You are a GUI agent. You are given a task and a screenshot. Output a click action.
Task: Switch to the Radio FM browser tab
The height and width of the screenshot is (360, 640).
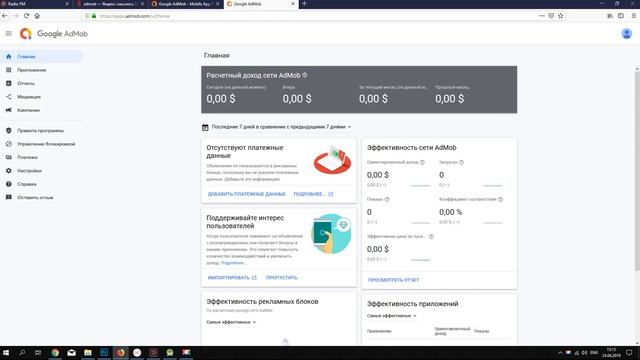[36, 4]
